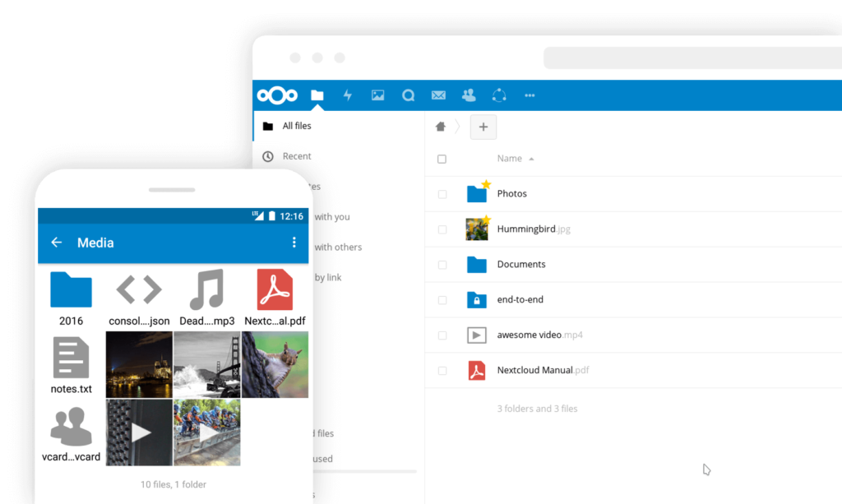Image resolution: width=842 pixels, height=504 pixels.
Task: Open phone overflow three-dot menu
Action: tap(294, 243)
